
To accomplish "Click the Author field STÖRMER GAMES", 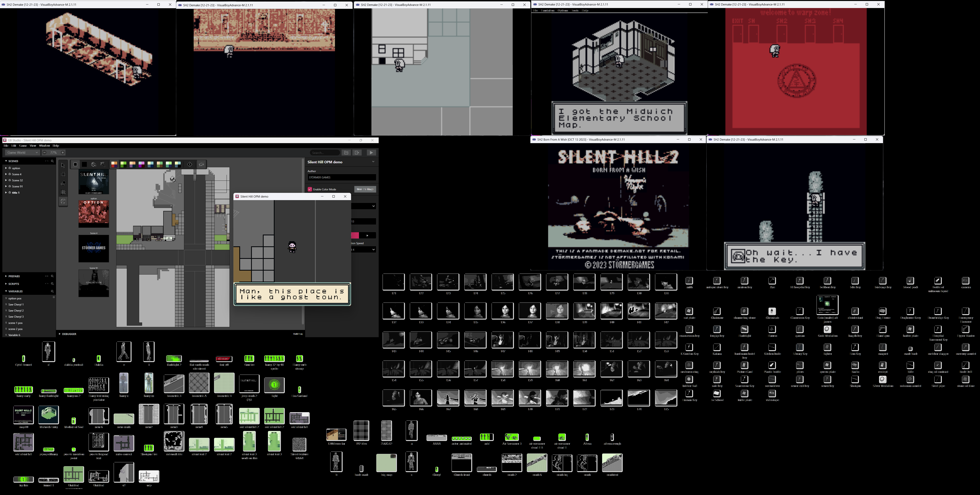I will pyautogui.click(x=342, y=178).
